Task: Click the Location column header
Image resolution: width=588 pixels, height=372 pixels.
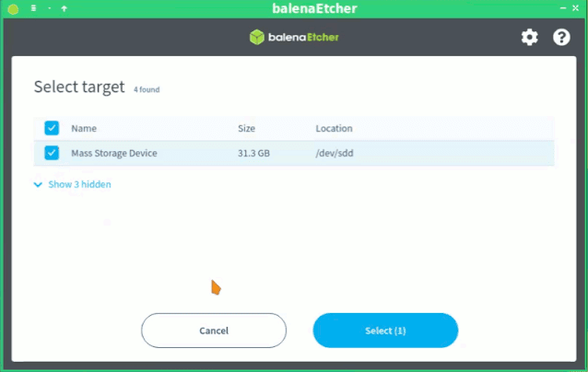Action: click(x=334, y=129)
